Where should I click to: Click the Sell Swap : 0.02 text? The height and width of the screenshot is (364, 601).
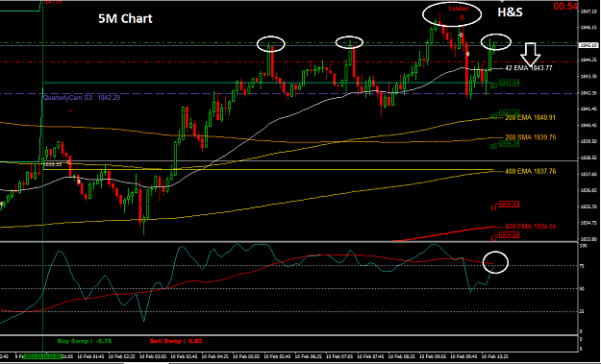[176, 341]
